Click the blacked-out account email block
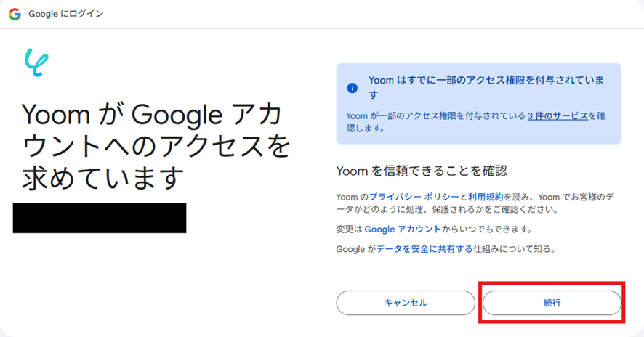Image resolution: width=644 pixels, height=337 pixels. click(x=100, y=218)
